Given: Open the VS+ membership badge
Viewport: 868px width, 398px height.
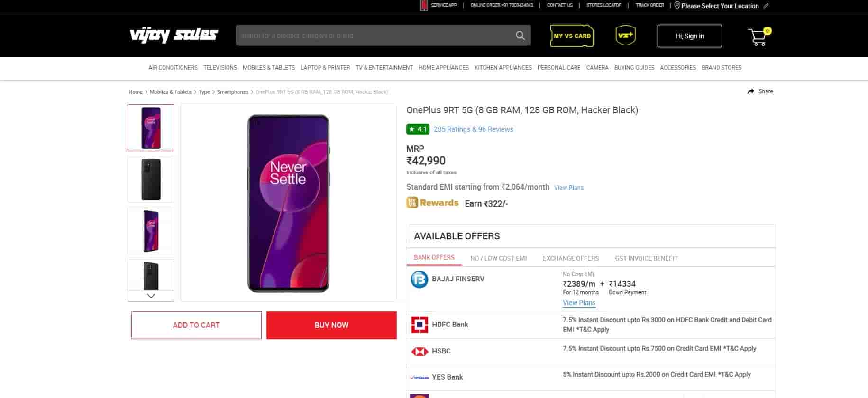Looking at the screenshot, I should coord(625,36).
